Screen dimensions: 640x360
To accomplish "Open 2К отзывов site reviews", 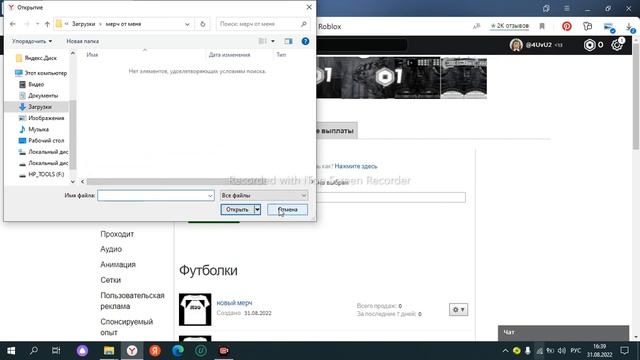I will coord(509,26).
